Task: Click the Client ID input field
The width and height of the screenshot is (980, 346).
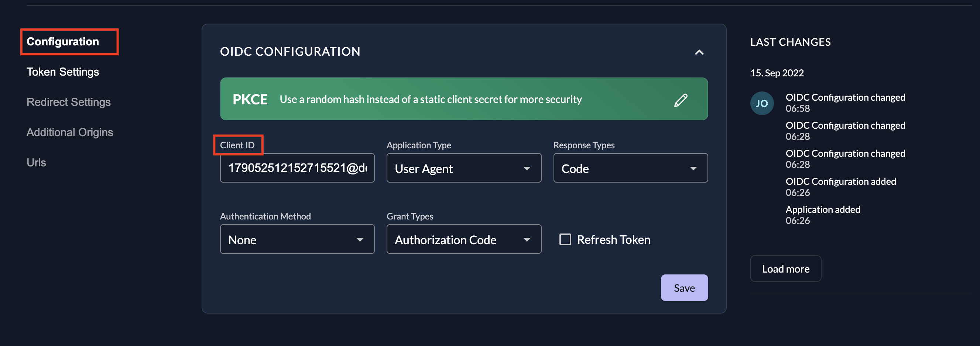Action: (297, 168)
